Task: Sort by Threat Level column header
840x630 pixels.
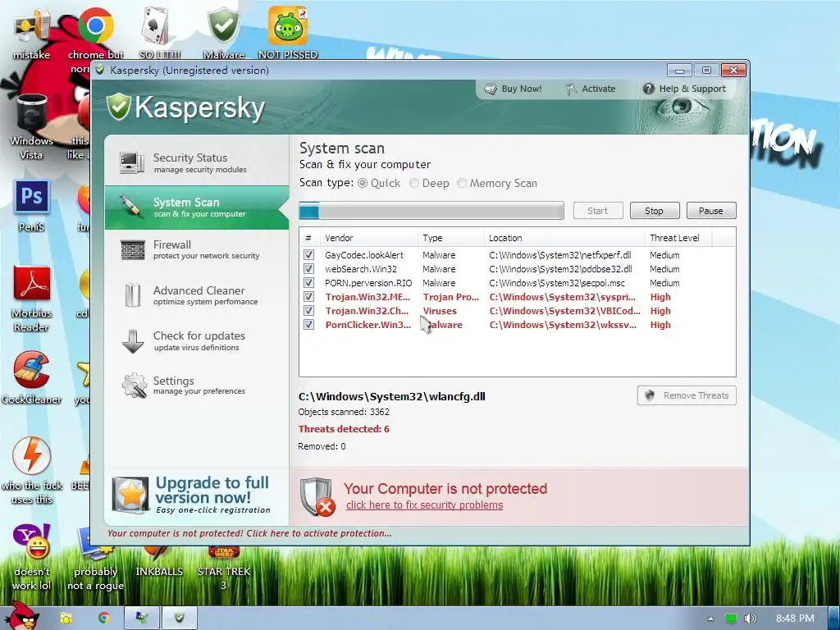Action: pos(678,238)
